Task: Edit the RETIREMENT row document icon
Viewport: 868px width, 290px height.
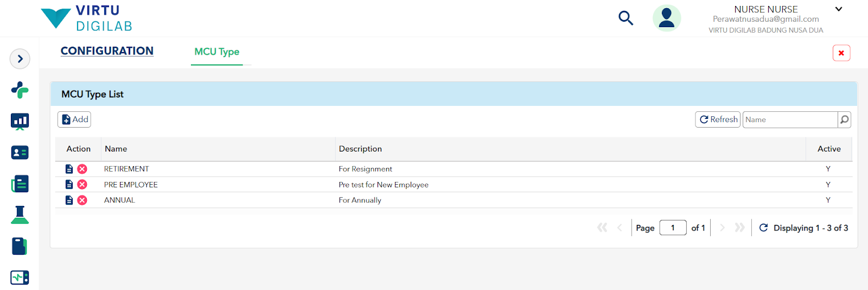Action: 69,169
